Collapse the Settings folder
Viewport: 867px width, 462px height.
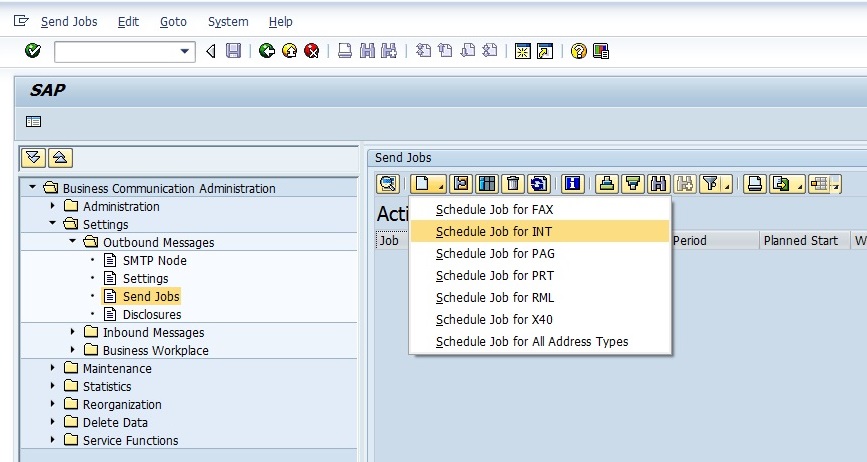(x=53, y=223)
